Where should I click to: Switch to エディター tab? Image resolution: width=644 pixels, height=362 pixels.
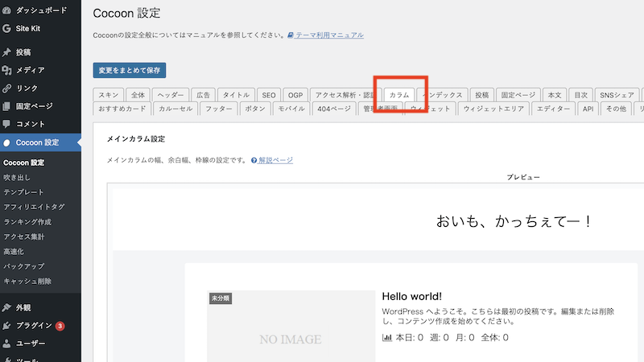[553, 109]
